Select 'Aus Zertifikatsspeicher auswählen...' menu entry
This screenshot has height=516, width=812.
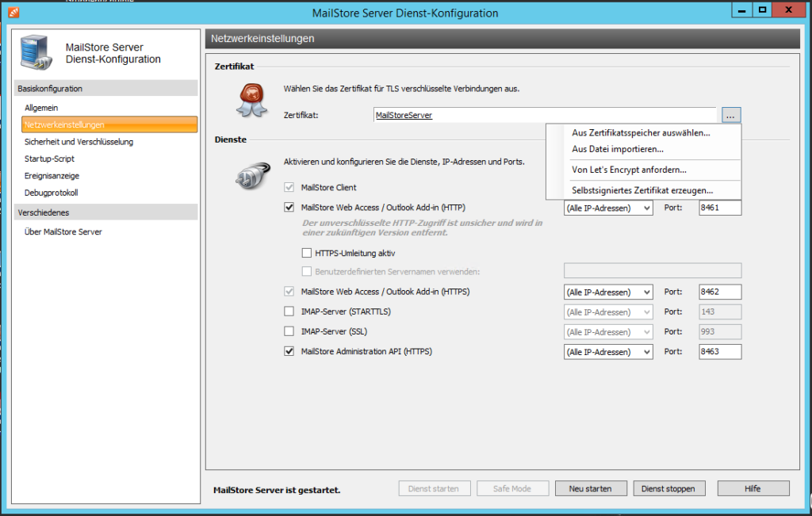[x=641, y=132]
